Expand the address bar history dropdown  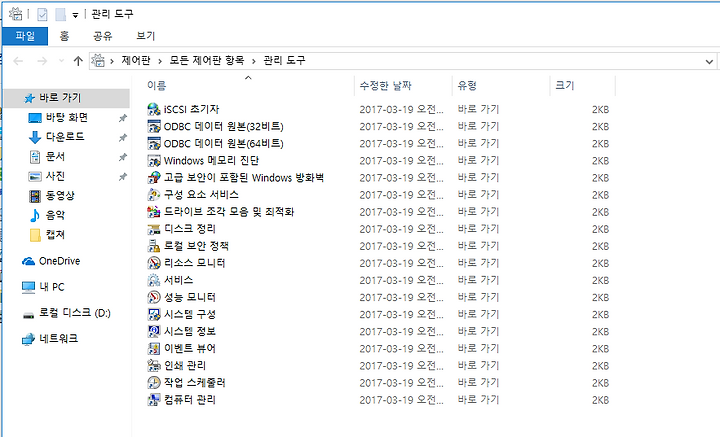709,61
